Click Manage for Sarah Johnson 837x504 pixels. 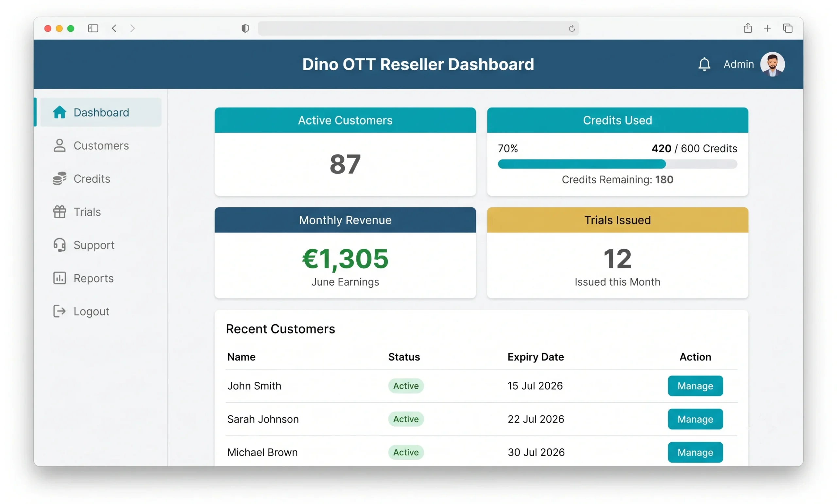(695, 419)
